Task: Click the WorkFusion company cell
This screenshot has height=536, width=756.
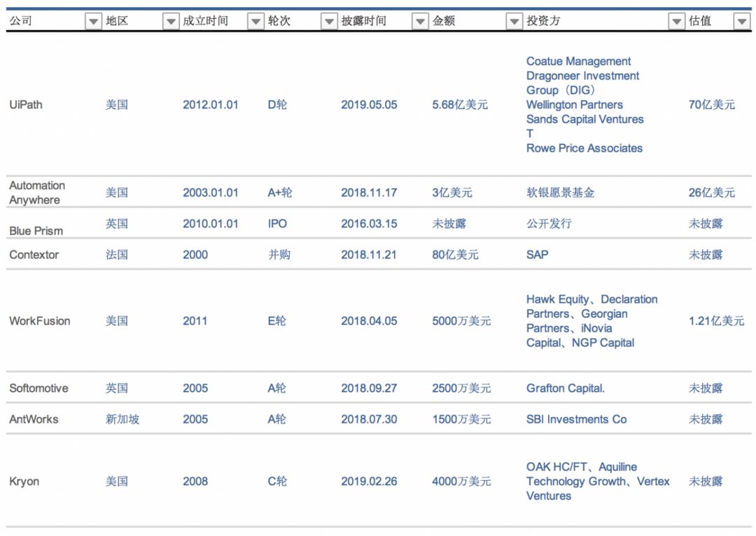Action: [39, 320]
